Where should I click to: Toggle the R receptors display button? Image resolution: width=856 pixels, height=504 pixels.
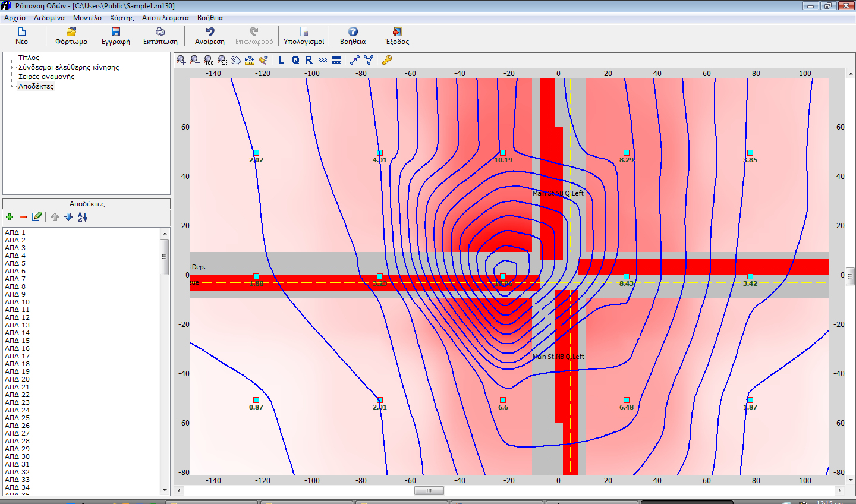tap(309, 60)
